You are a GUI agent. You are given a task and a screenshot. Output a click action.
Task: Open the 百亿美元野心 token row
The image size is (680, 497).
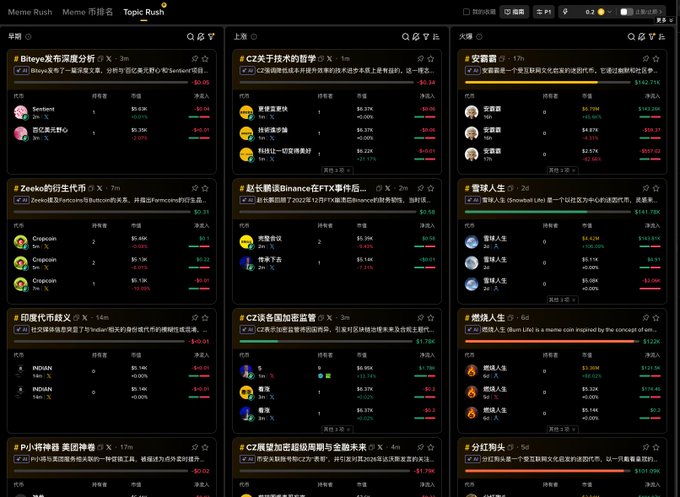click(x=112, y=134)
